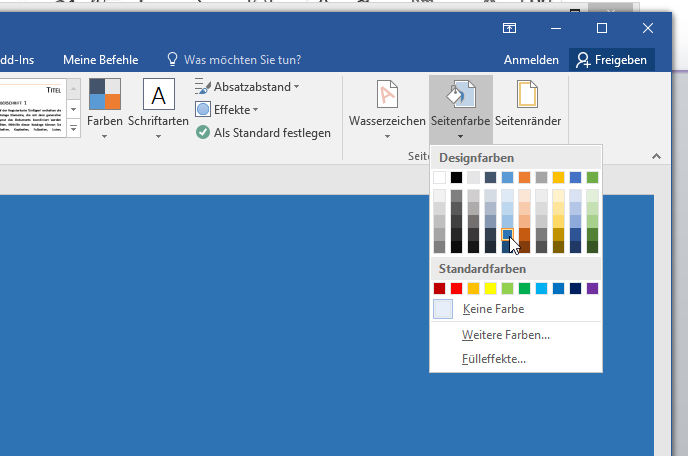The width and height of the screenshot is (688, 456).
Task: Click the Keine Farbe swatch box
Action: tap(443, 309)
